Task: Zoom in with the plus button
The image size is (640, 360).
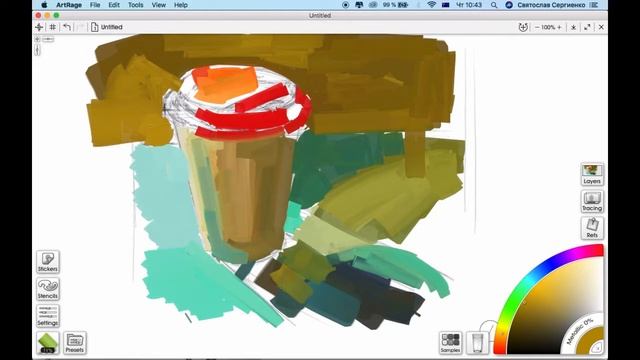Action: click(x=559, y=27)
